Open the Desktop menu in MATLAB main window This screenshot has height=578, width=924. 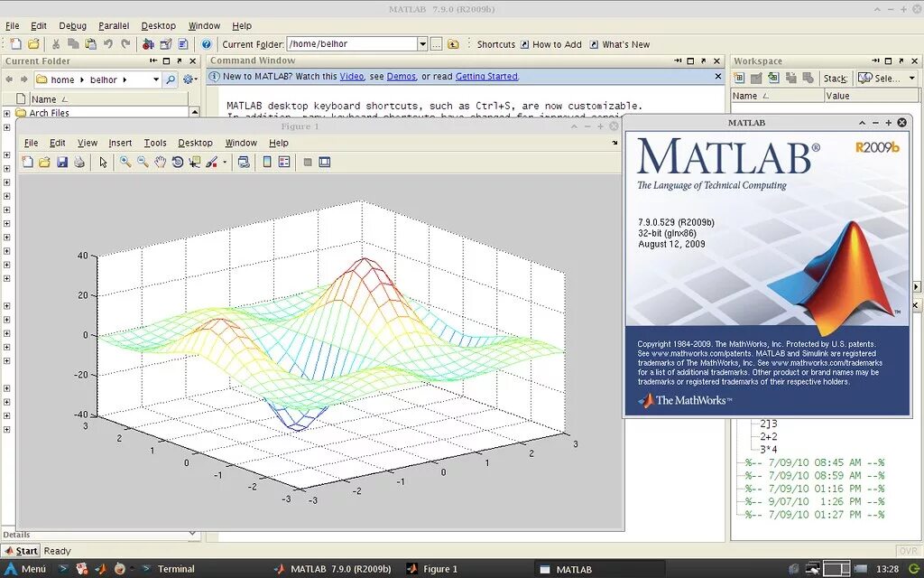tap(158, 26)
